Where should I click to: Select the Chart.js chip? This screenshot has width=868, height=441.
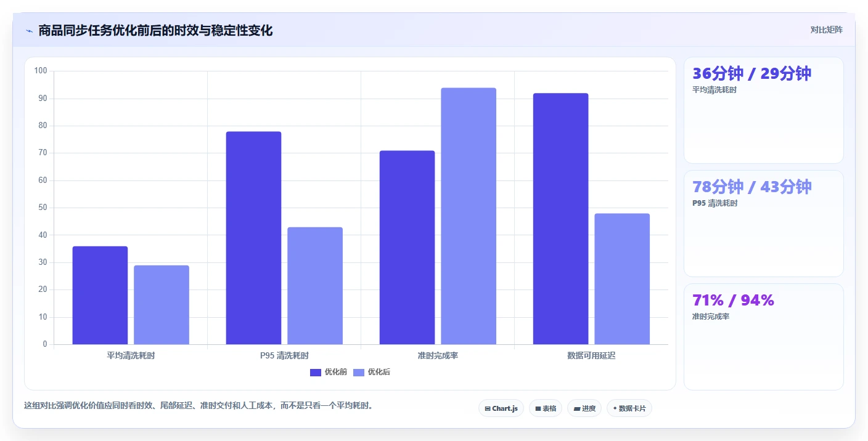pyautogui.click(x=501, y=408)
